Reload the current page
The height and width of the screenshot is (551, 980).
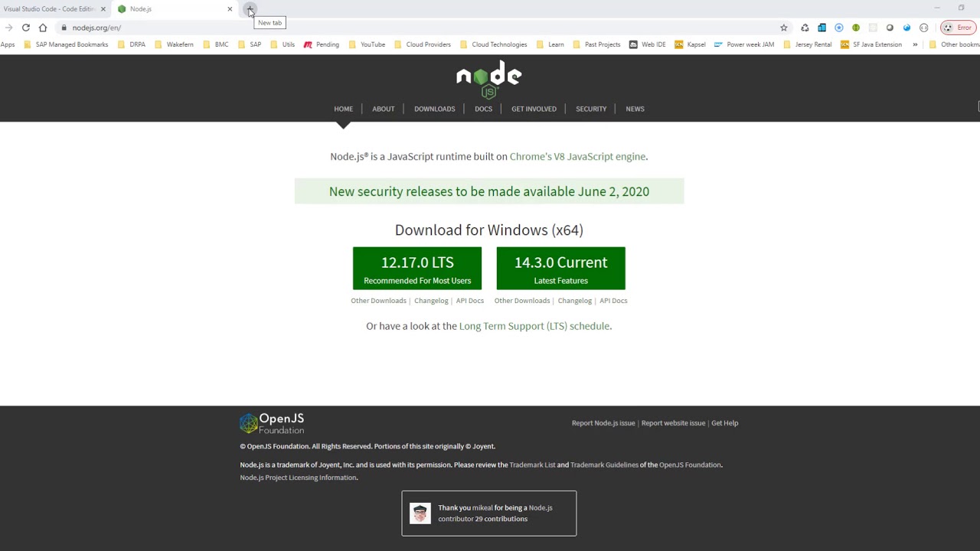tap(26, 28)
